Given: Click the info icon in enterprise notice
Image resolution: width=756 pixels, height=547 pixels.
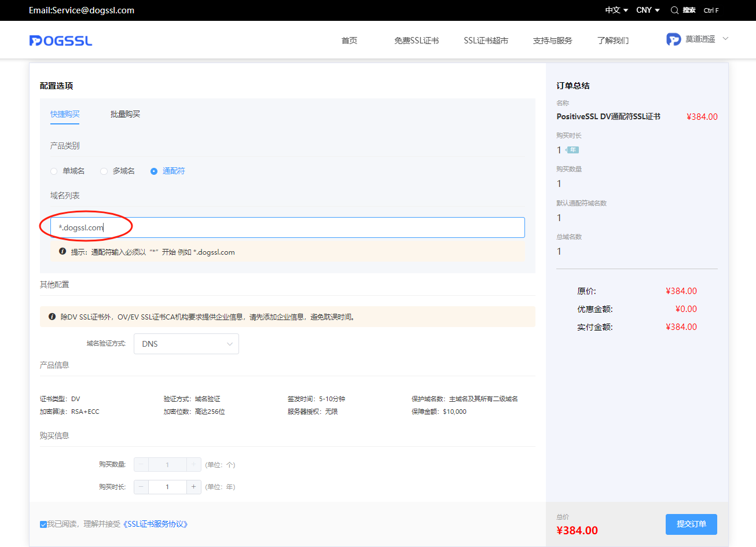Looking at the screenshot, I should pos(52,317).
